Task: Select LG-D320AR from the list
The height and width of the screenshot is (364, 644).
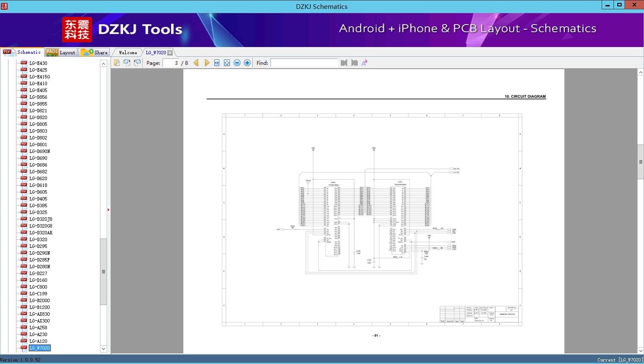Action: coord(41,233)
